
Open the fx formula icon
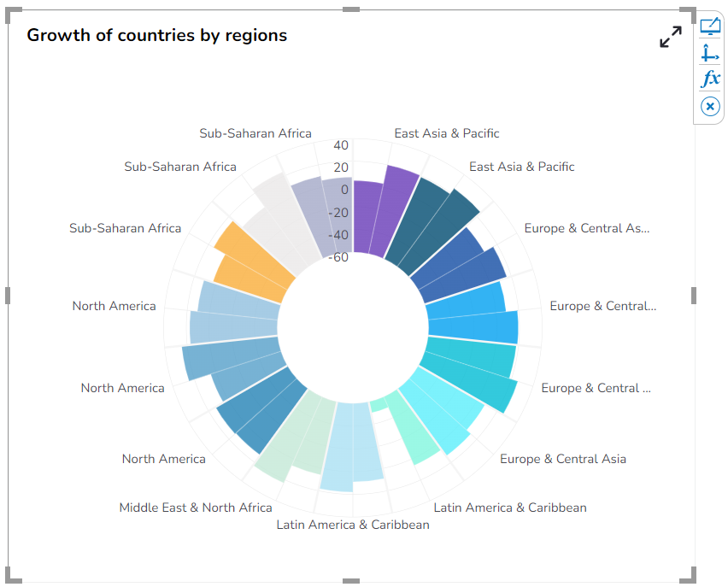[710, 79]
